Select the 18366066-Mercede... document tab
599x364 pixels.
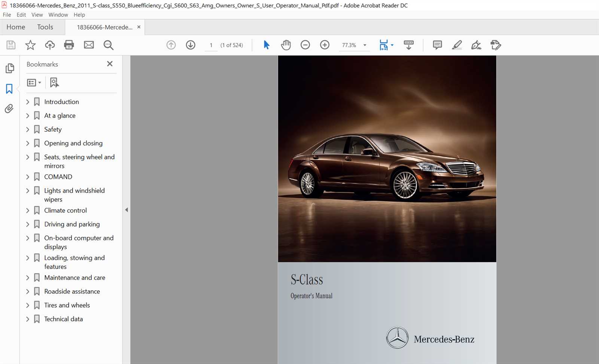(105, 27)
